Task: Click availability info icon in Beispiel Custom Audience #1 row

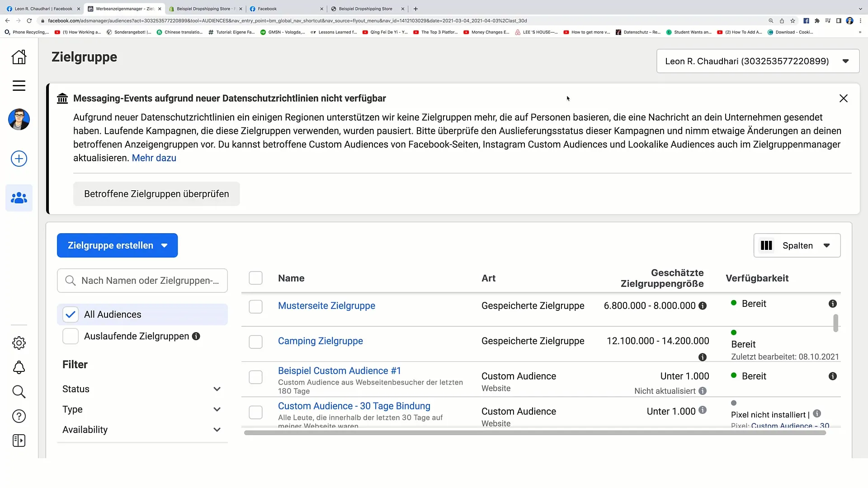Action: pos(833,376)
